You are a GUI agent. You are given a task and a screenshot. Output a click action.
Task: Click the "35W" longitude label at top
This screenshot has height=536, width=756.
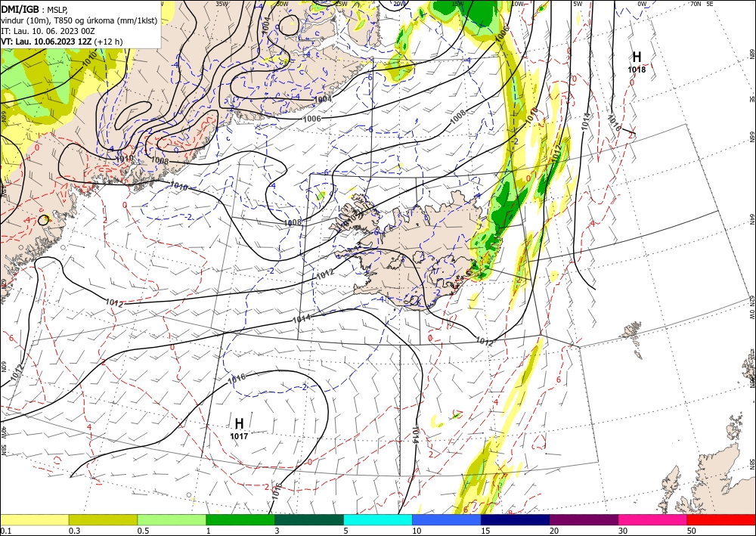222,4
